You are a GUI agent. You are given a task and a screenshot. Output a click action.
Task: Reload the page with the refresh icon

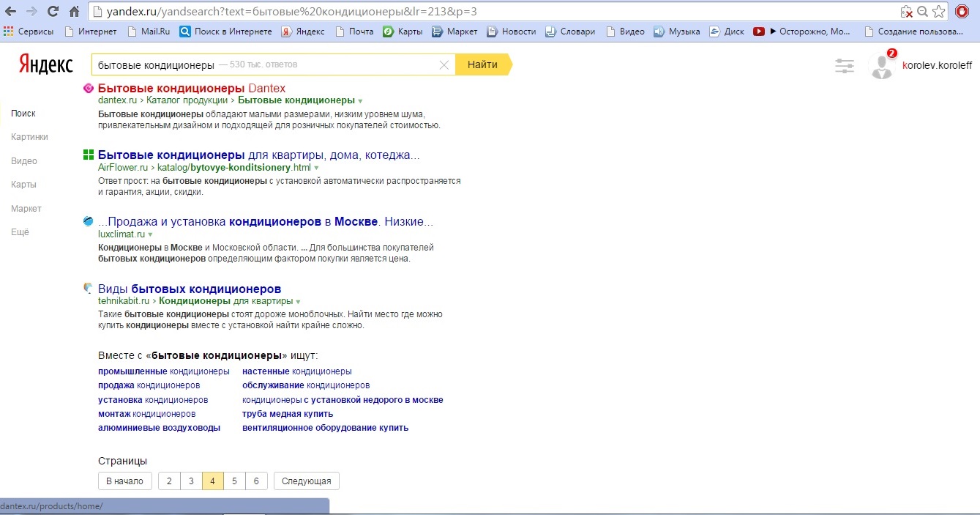53,12
